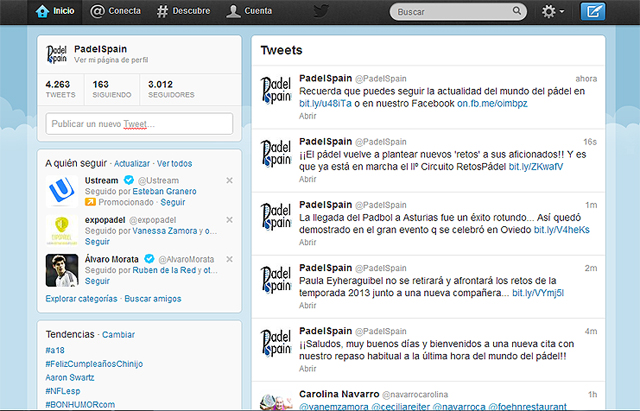Click Actualizar in A quién seguir

coord(132,164)
